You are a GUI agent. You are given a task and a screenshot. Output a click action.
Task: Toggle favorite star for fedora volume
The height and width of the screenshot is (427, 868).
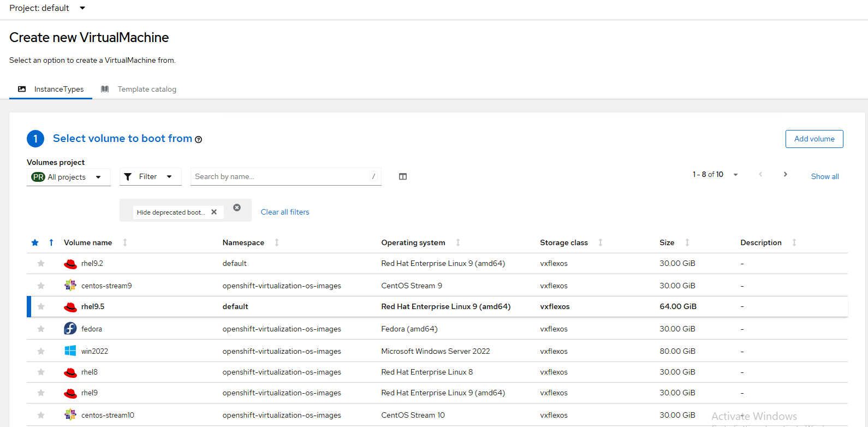point(41,329)
